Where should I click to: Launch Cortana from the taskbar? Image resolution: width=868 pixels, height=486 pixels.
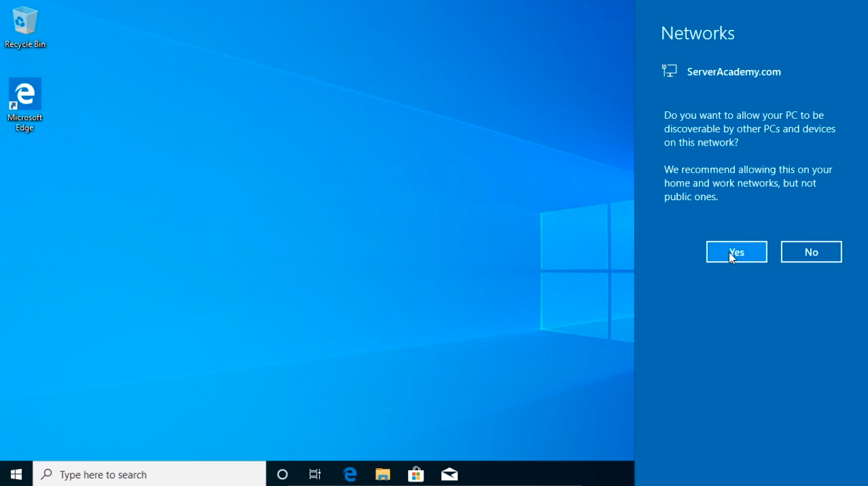pyautogui.click(x=282, y=474)
